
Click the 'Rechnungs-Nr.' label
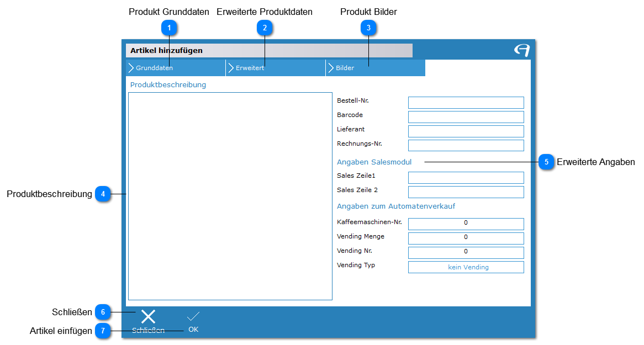tap(360, 144)
